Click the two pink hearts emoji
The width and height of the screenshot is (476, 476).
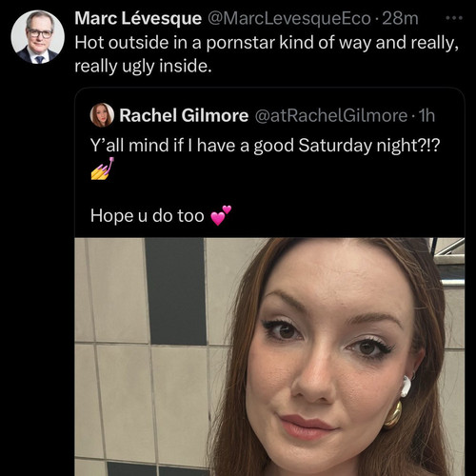pos(221,215)
